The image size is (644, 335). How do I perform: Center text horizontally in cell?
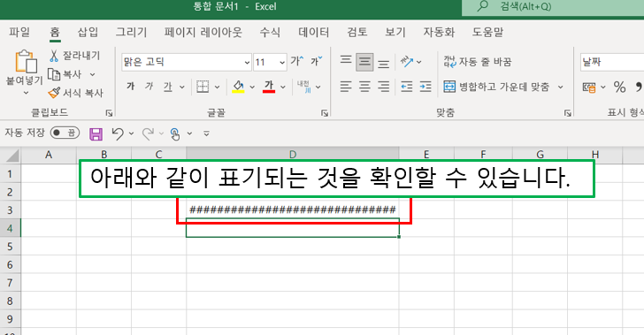tap(364, 87)
